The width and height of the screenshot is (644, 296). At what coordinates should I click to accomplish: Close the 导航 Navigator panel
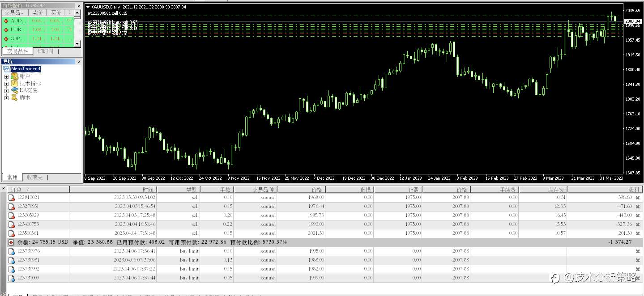point(79,62)
